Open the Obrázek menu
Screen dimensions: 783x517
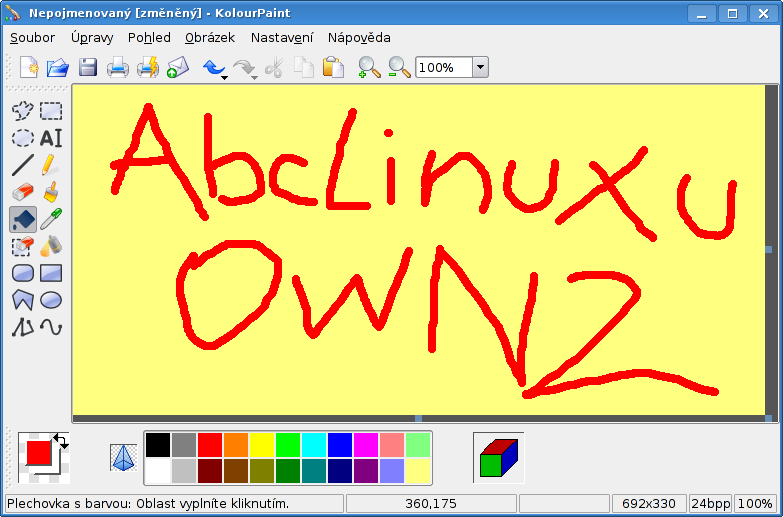pos(210,38)
